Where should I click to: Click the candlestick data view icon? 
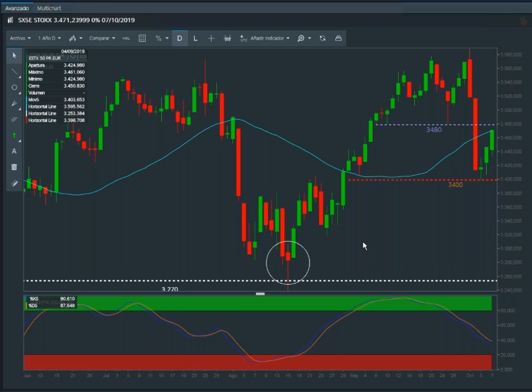pyautogui.click(x=228, y=38)
